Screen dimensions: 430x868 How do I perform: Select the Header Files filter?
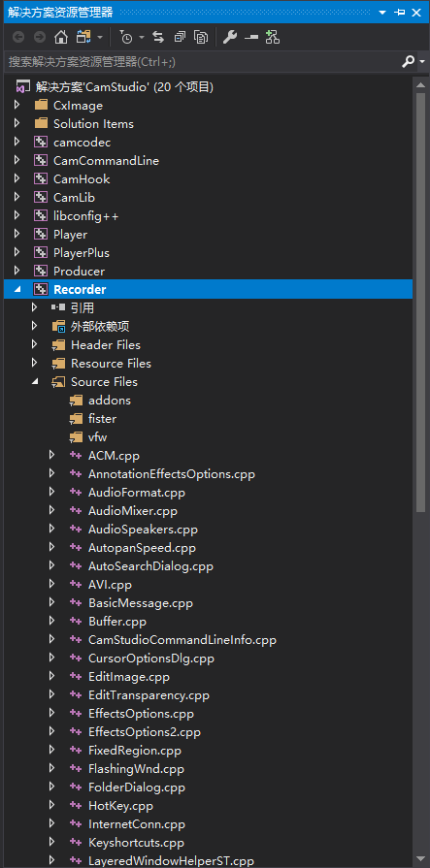(106, 345)
